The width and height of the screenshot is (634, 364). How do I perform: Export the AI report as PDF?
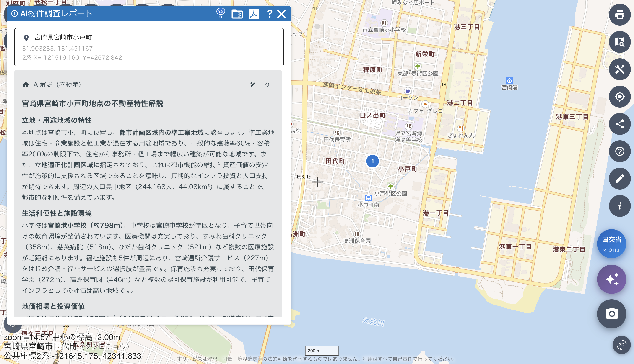click(254, 14)
